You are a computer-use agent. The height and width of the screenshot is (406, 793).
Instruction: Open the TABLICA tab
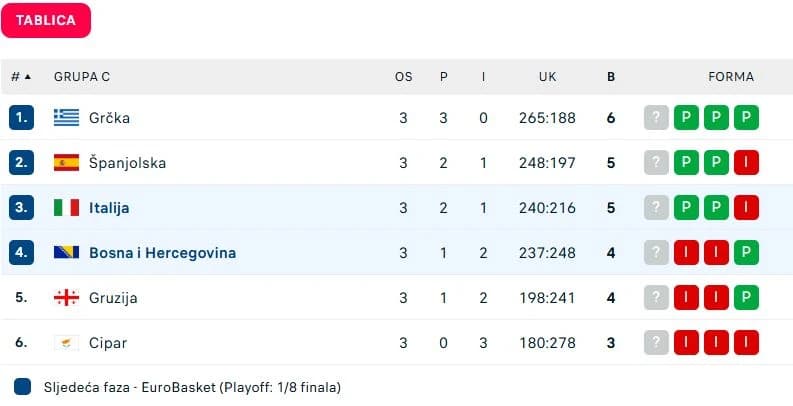46,20
